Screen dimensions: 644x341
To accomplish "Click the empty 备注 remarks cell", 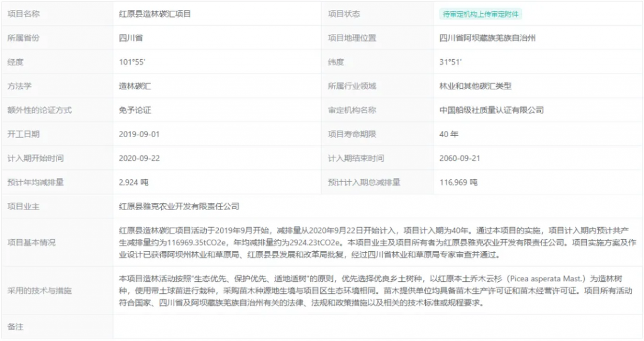I will 377,327.
